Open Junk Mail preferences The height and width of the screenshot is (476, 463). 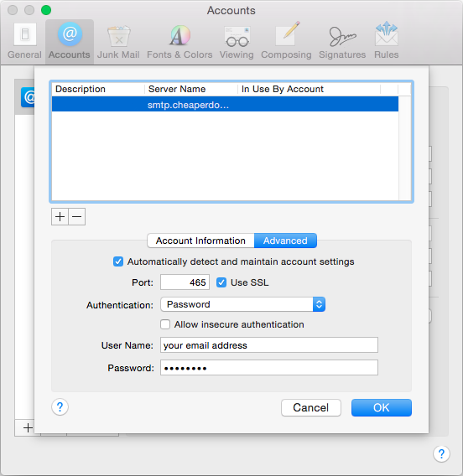point(118,41)
